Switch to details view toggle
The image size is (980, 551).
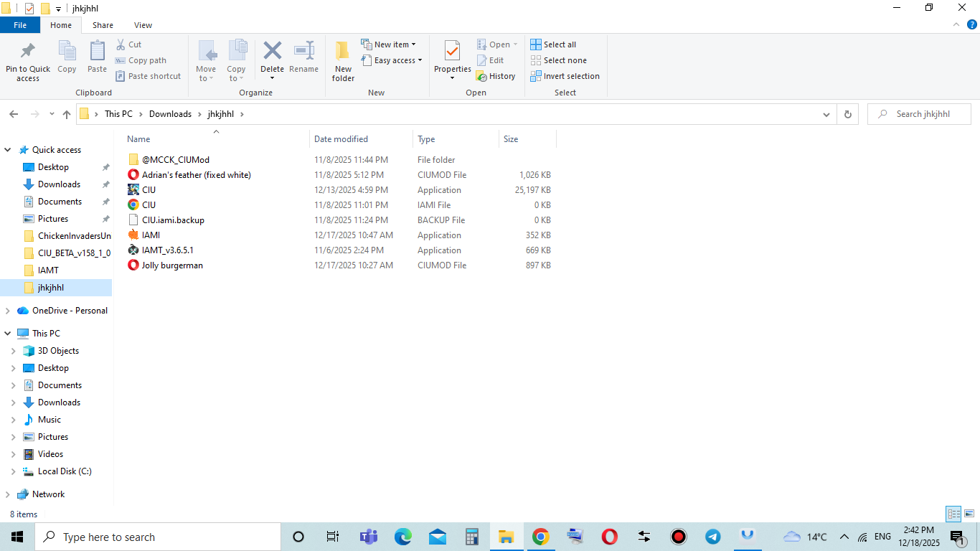(953, 514)
